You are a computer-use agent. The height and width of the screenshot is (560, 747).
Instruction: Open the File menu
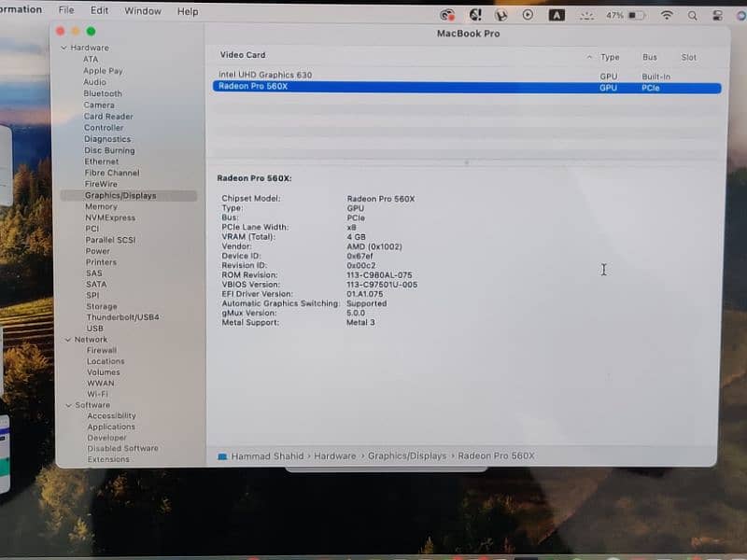click(x=66, y=11)
